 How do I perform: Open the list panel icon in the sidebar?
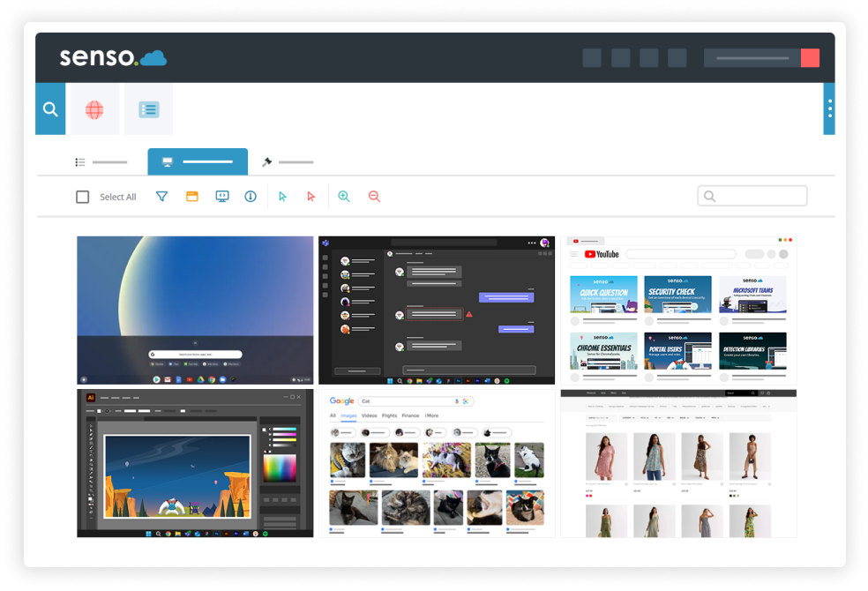pyautogui.click(x=148, y=108)
